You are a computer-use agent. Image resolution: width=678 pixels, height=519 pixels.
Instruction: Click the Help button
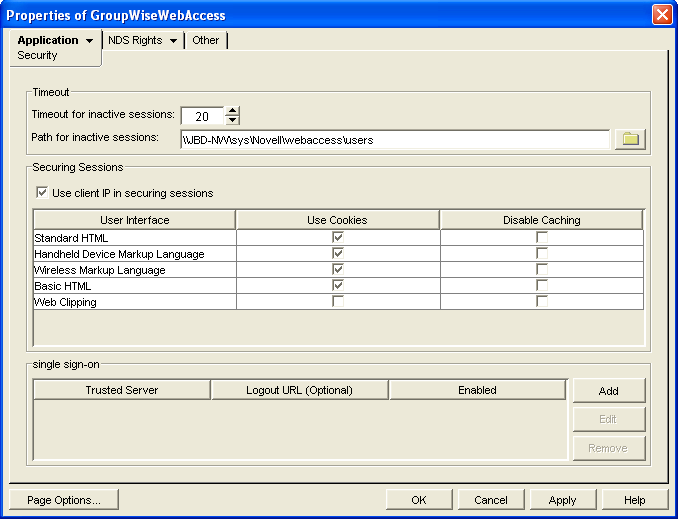click(635, 500)
